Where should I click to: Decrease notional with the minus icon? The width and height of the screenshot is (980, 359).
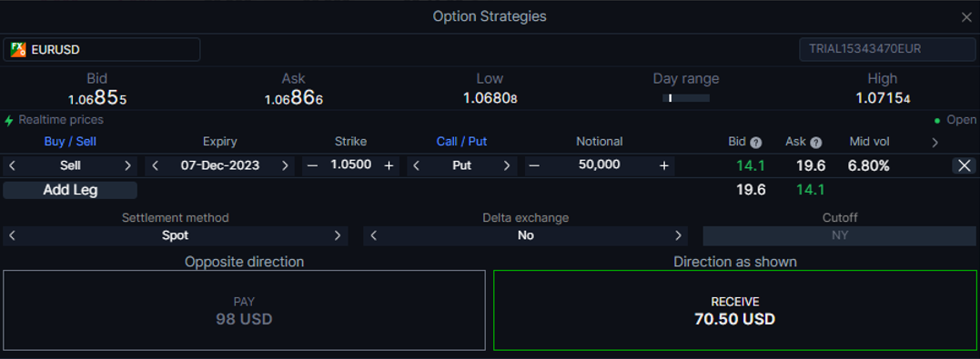coord(534,165)
